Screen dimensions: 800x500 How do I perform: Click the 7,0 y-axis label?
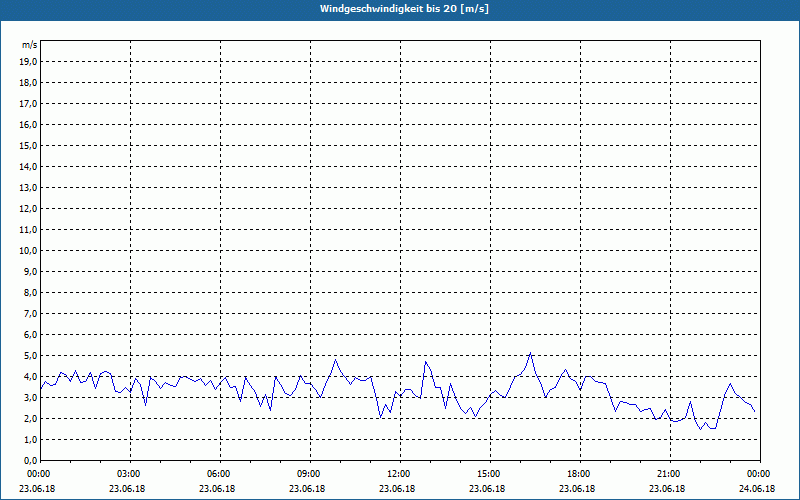point(31,313)
